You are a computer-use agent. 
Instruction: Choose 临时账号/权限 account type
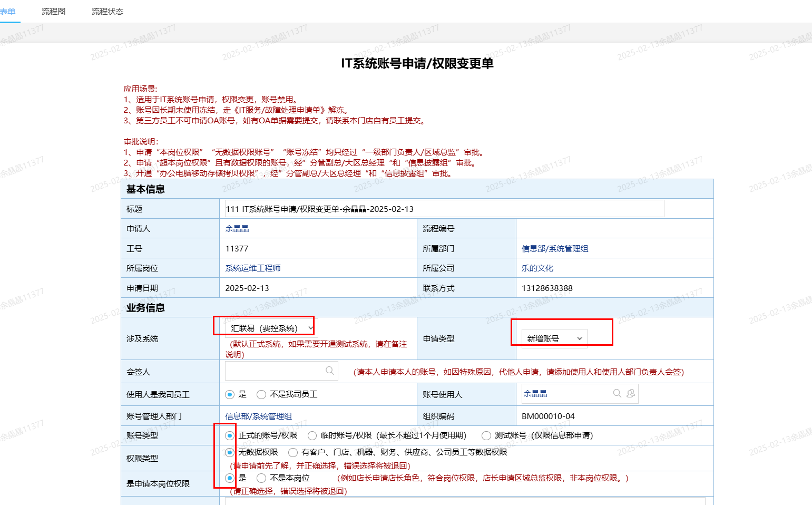click(312, 435)
